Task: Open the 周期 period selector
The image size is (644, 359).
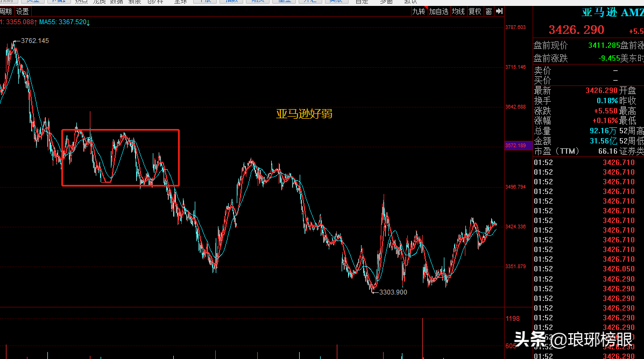Action: (6, 11)
